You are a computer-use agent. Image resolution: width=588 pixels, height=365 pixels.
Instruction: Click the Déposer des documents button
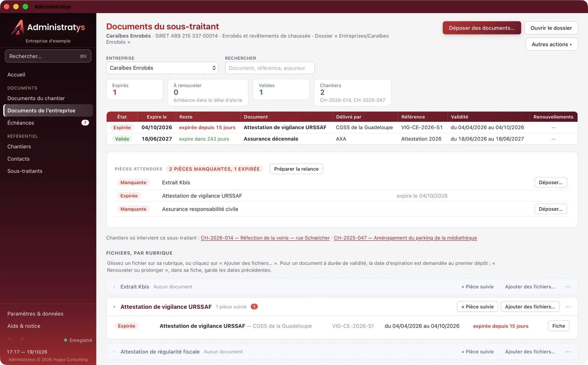tap(482, 28)
